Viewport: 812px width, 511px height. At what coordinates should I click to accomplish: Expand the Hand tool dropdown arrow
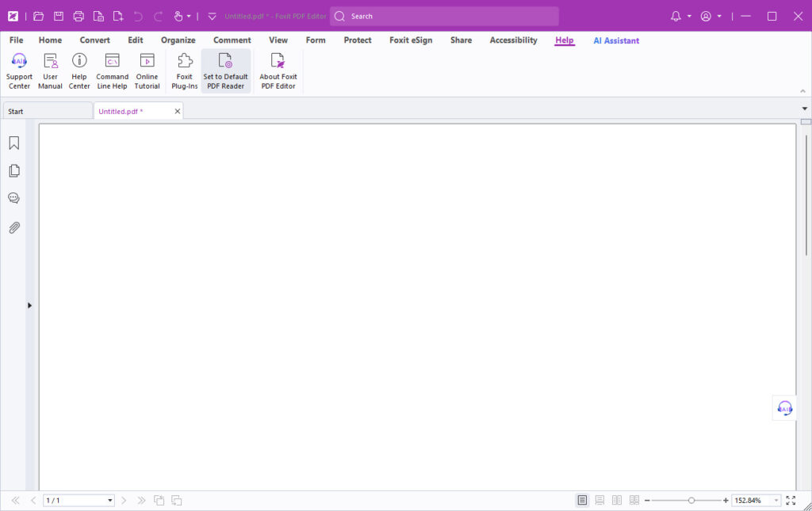(189, 17)
